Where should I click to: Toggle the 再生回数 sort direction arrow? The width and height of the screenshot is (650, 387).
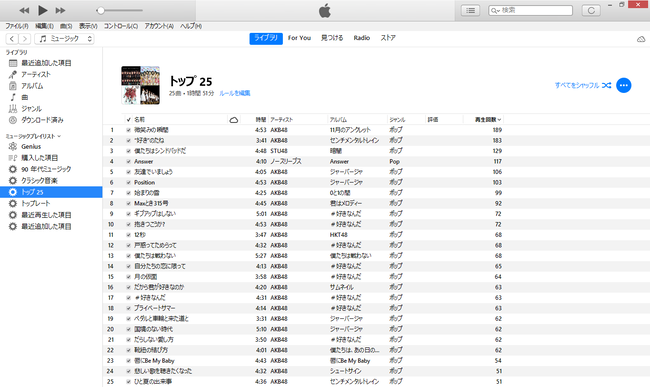click(499, 120)
